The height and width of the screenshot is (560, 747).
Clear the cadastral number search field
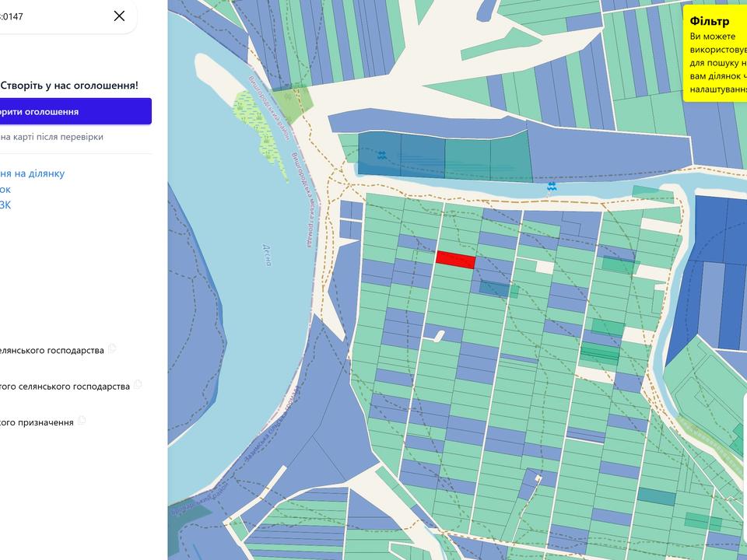click(119, 16)
